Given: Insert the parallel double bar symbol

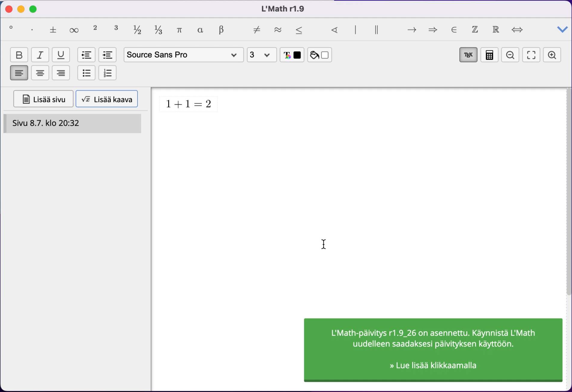Looking at the screenshot, I should pos(377,29).
